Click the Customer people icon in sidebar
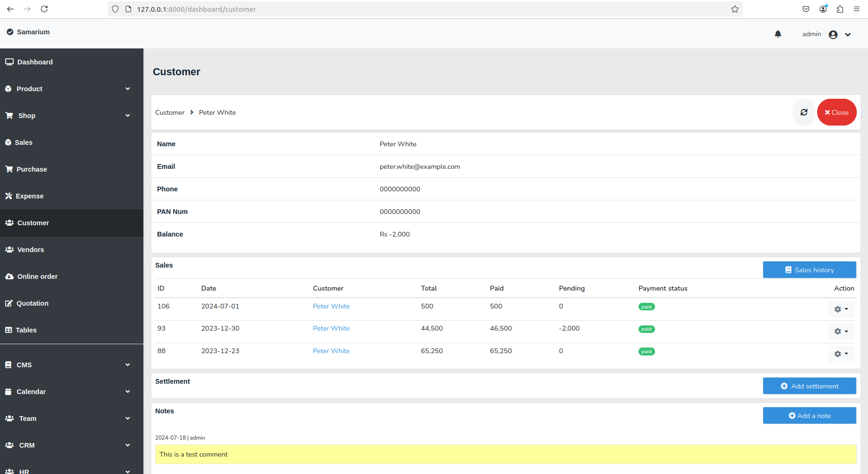Screen dimensions: 868x474 point(9,223)
